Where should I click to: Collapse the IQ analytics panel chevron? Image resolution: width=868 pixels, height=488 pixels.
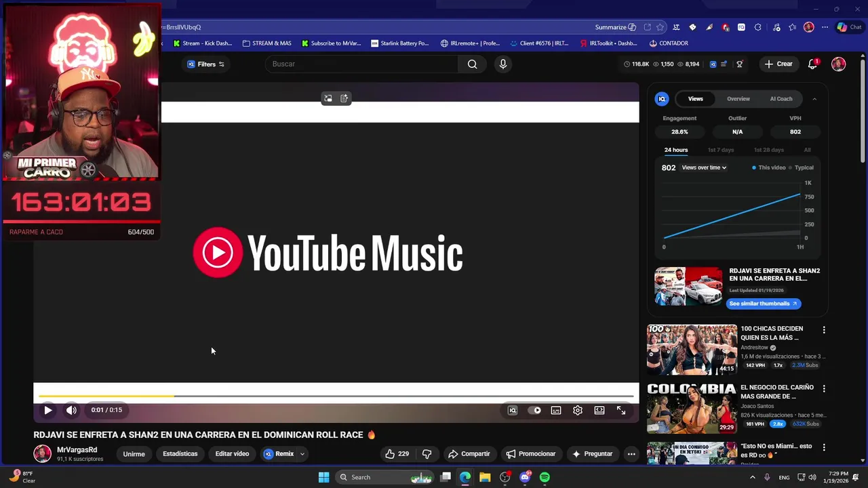tap(814, 99)
